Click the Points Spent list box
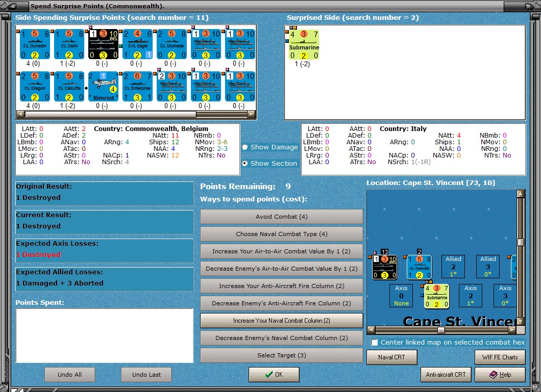This screenshot has width=541, height=392. [104, 335]
